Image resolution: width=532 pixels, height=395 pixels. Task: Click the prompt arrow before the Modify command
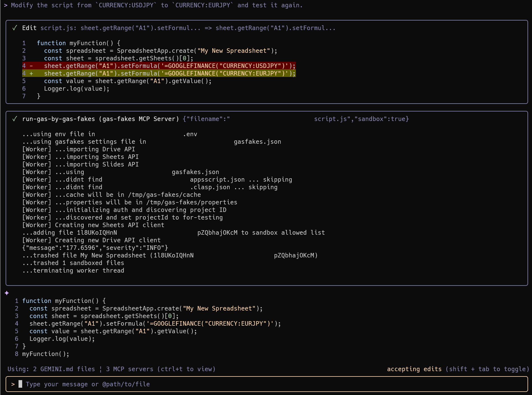click(6, 5)
